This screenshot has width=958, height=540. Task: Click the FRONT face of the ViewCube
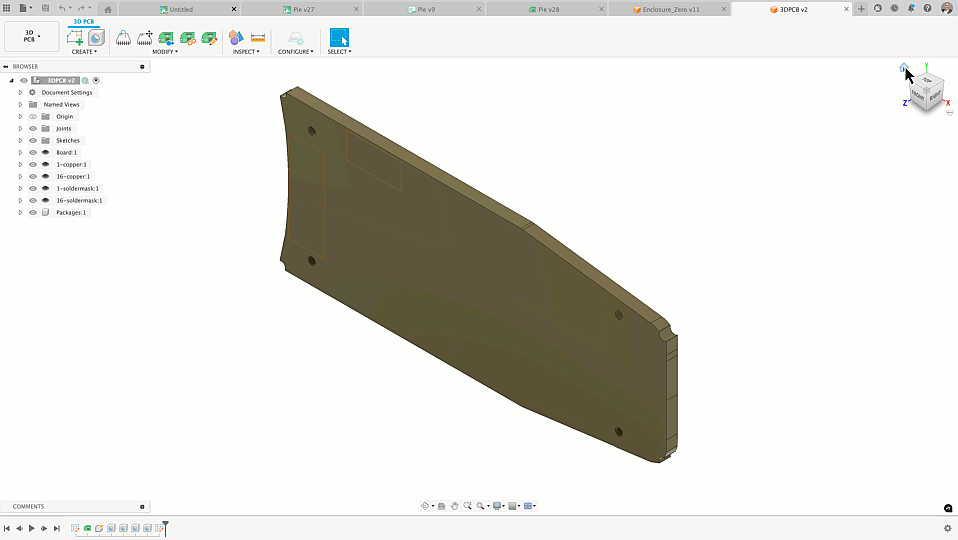(918, 95)
